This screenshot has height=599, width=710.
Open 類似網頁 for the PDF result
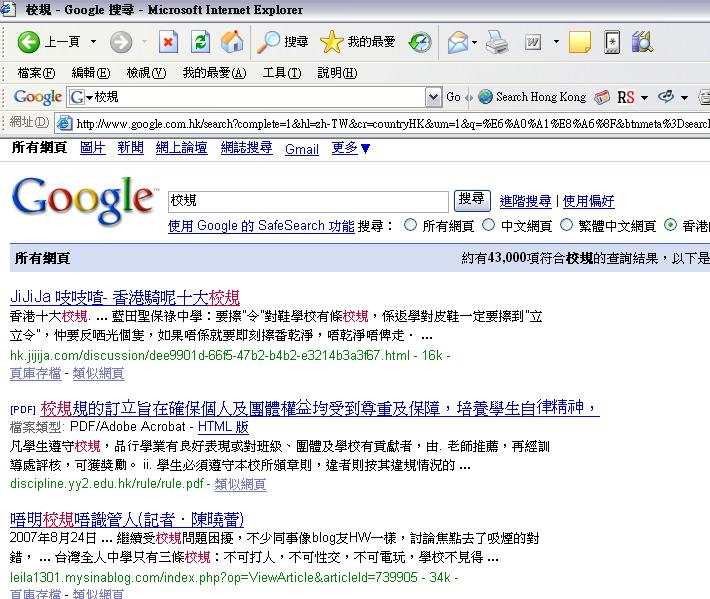240,484
